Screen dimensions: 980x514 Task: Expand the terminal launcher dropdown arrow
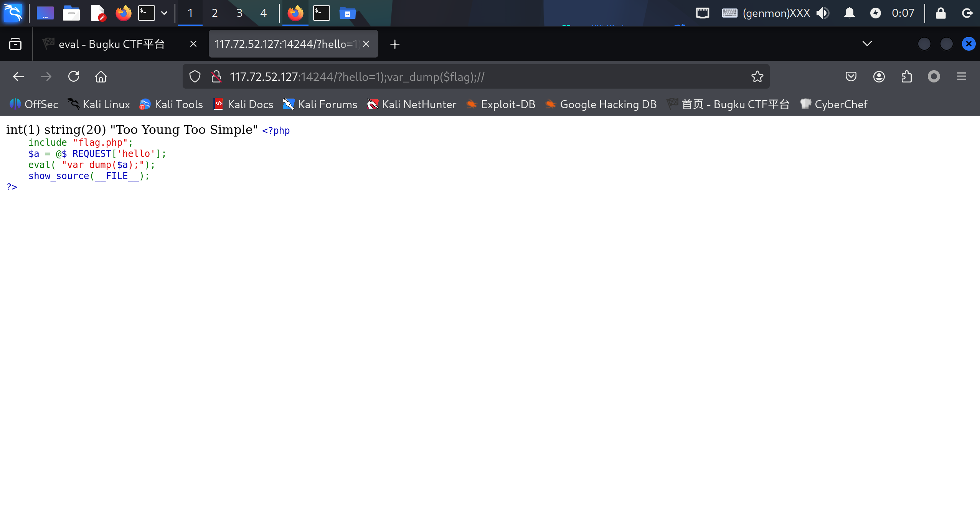pos(164,13)
